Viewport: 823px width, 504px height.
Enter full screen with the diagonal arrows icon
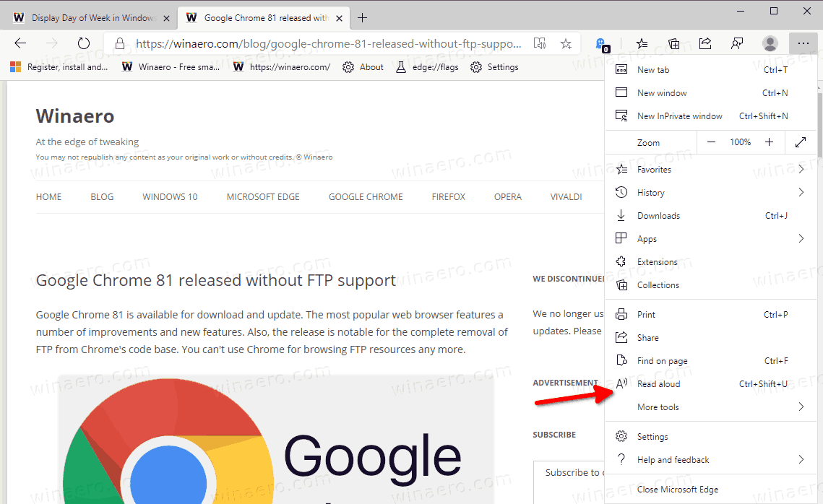pyautogui.click(x=801, y=142)
